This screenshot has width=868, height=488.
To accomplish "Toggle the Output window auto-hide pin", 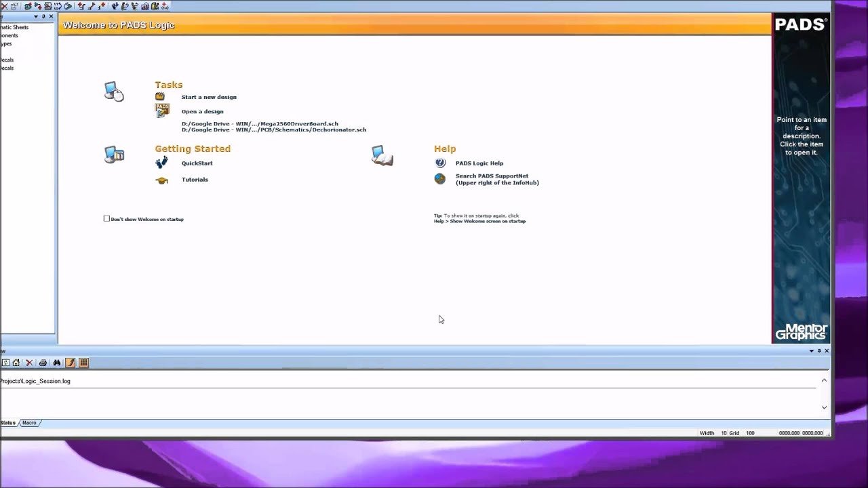I will click(819, 351).
